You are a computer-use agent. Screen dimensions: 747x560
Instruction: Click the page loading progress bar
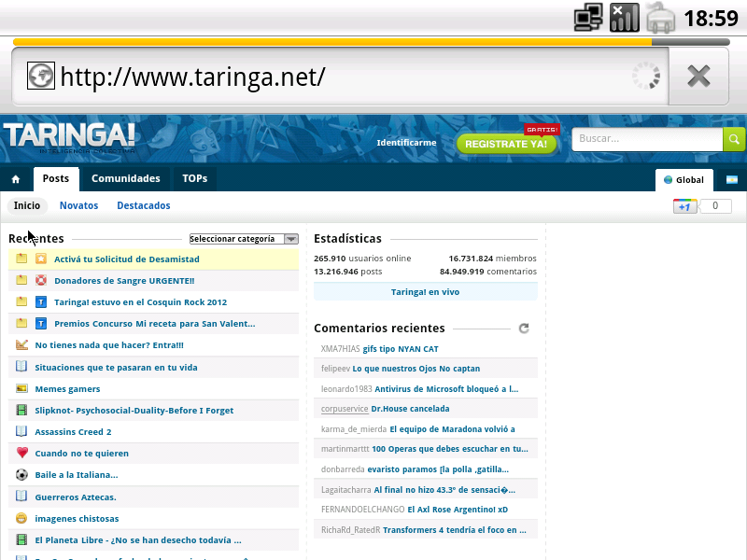pyautogui.click(x=372, y=42)
